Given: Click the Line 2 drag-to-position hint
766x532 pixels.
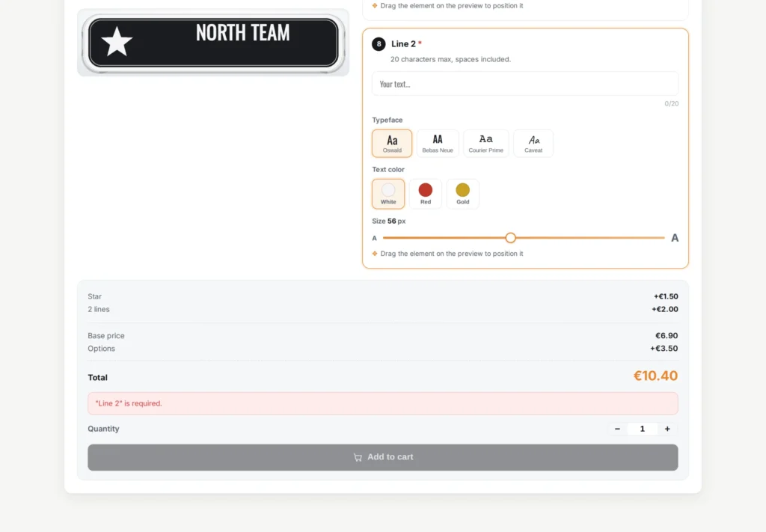Looking at the screenshot, I should point(447,254).
